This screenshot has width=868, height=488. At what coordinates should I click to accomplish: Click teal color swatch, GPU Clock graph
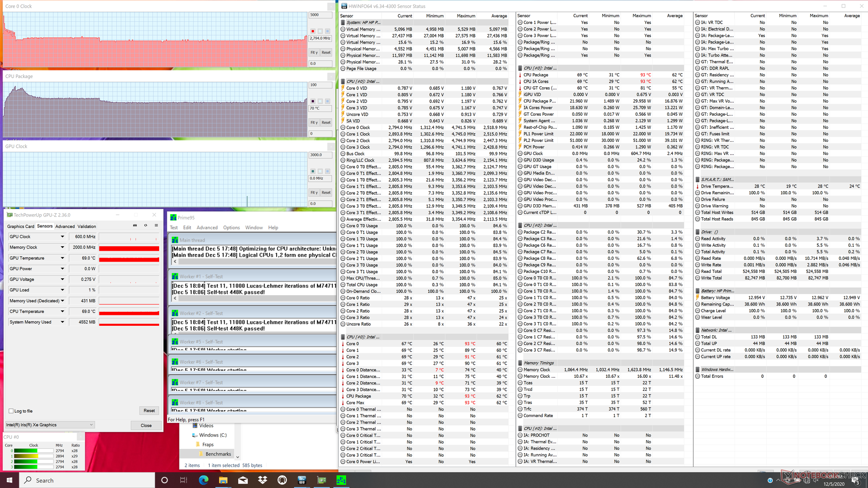pyautogui.click(x=313, y=171)
